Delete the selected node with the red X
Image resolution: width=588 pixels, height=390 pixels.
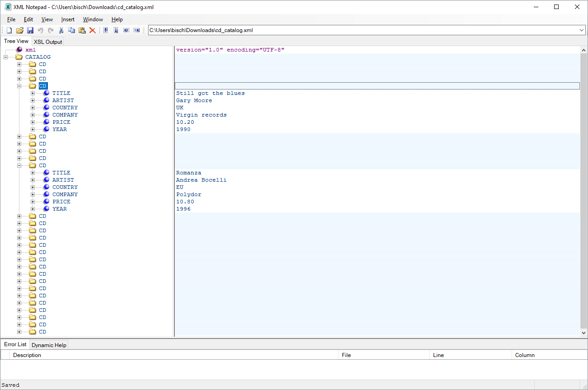click(93, 30)
